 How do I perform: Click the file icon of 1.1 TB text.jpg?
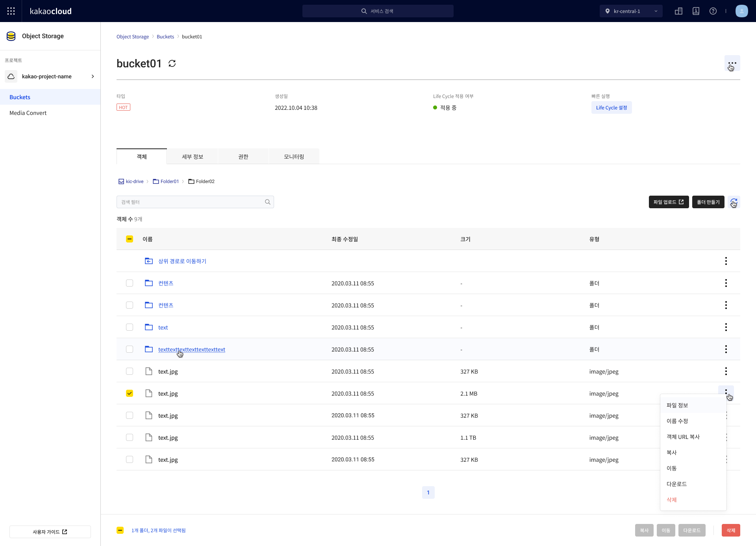[x=149, y=437]
